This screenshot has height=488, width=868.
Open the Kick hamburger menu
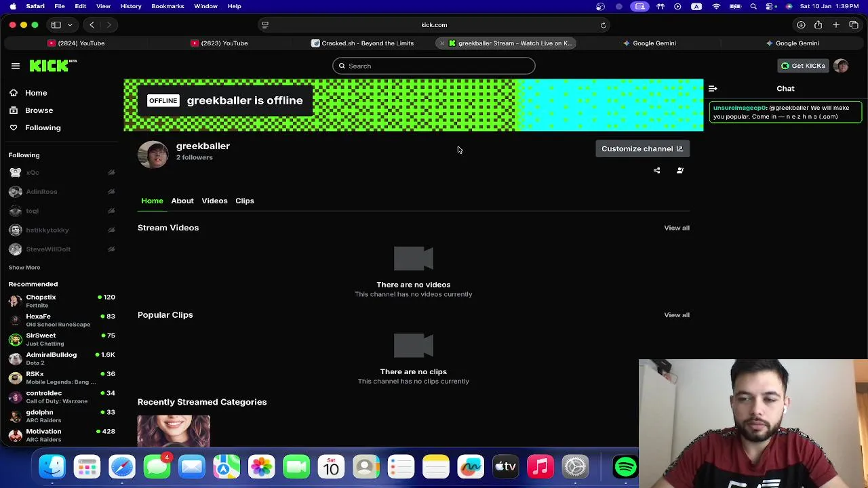[x=16, y=66]
